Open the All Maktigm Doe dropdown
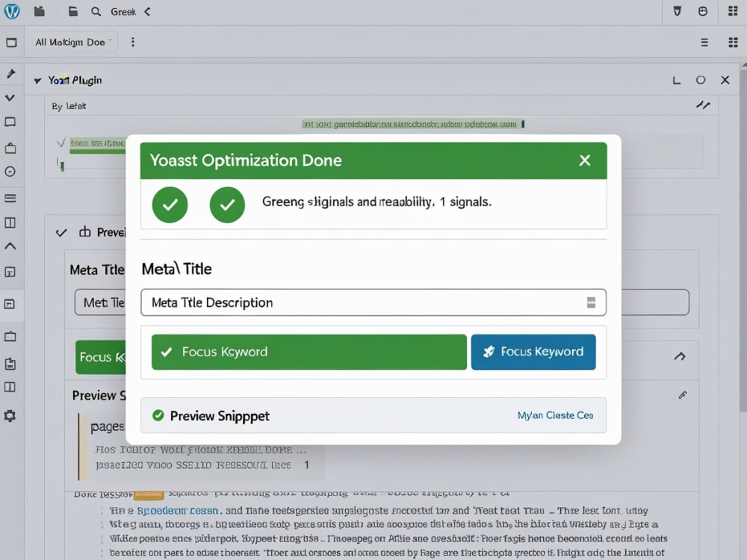The width and height of the screenshot is (747, 560). (73, 43)
